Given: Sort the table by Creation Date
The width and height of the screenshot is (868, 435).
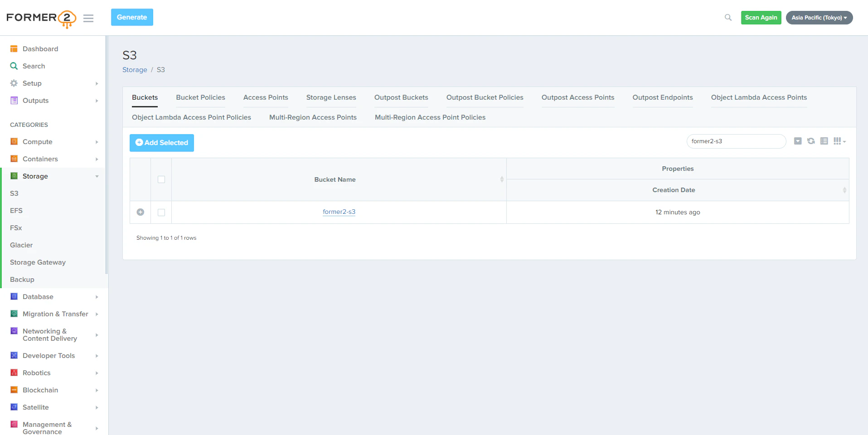Looking at the screenshot, I should [678, 190].
